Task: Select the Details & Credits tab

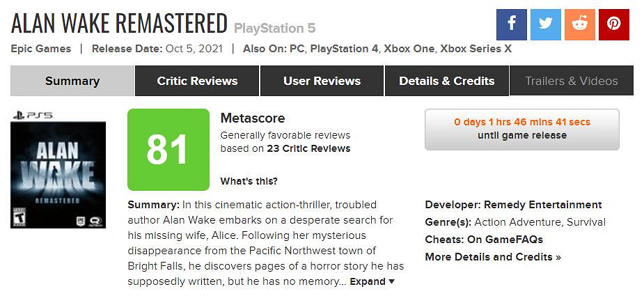Action: 446,81
